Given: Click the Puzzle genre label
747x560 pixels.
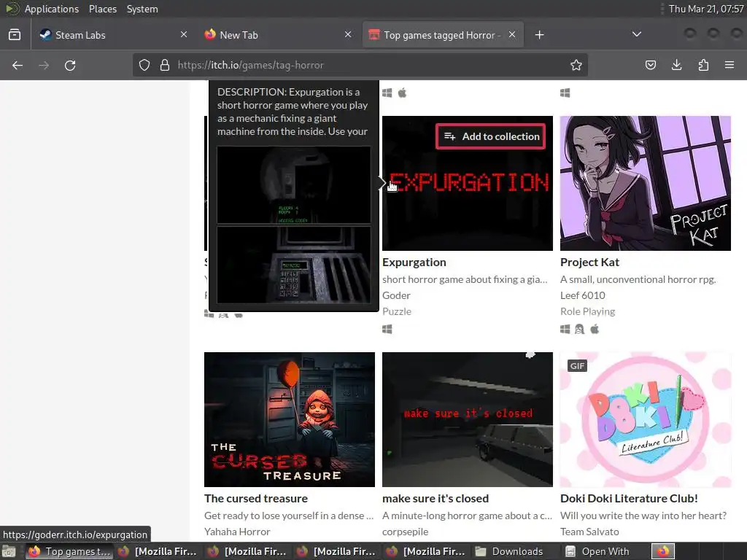Looking at the screenshot, I should pos(396,311).
